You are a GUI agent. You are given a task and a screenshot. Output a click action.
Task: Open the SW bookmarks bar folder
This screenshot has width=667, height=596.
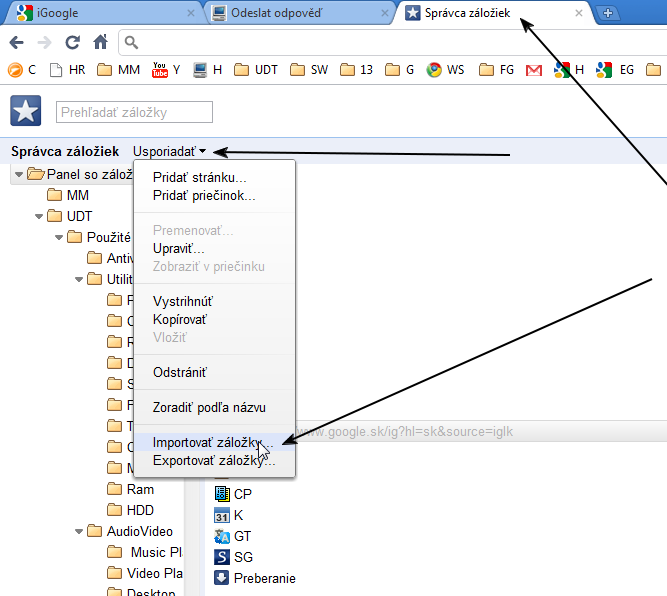point(309,70)
